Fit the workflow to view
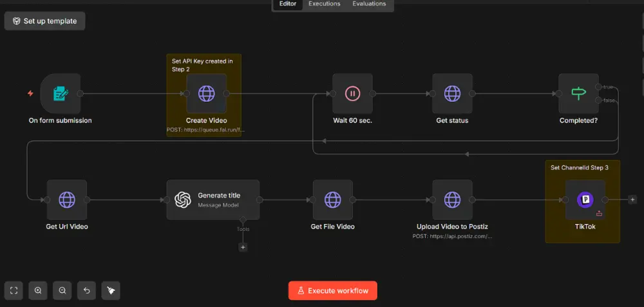The height and width of the screenshot is (307, 644). [x=14, y=291]
